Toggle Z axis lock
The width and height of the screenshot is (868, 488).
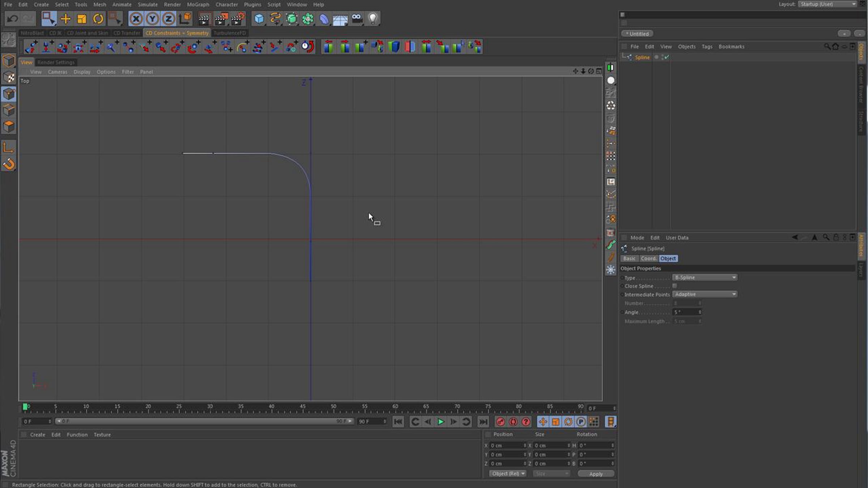tap(169, 18)
